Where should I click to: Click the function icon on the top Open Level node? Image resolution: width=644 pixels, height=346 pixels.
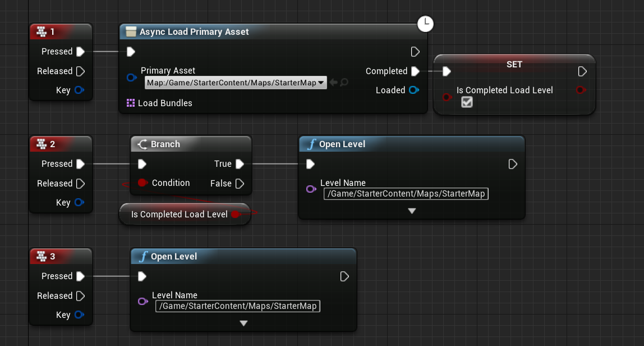click(x=312, y=144)
